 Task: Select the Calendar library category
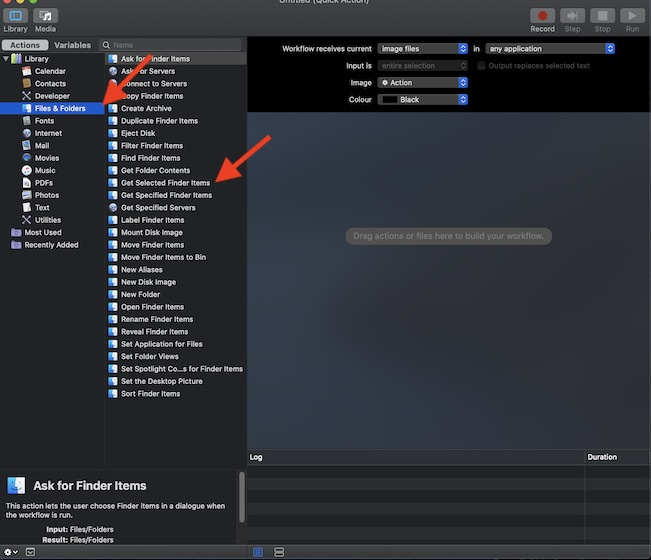tap(50, 72)
